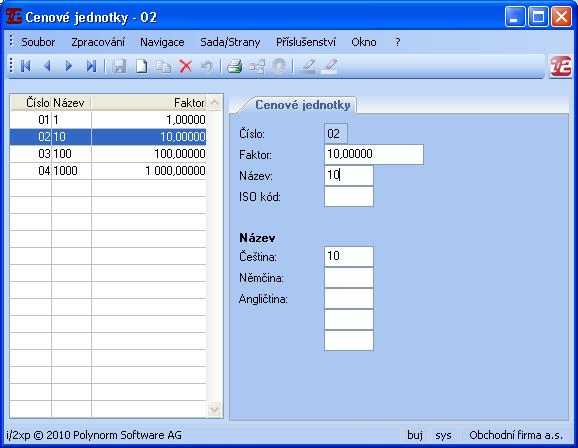Select row 03 with factor 100,00000
Screen dimensions: 578x448
pos(108,154)
